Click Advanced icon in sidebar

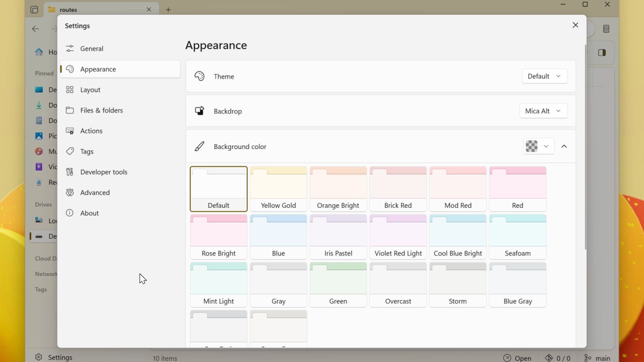tap(70, 192)
